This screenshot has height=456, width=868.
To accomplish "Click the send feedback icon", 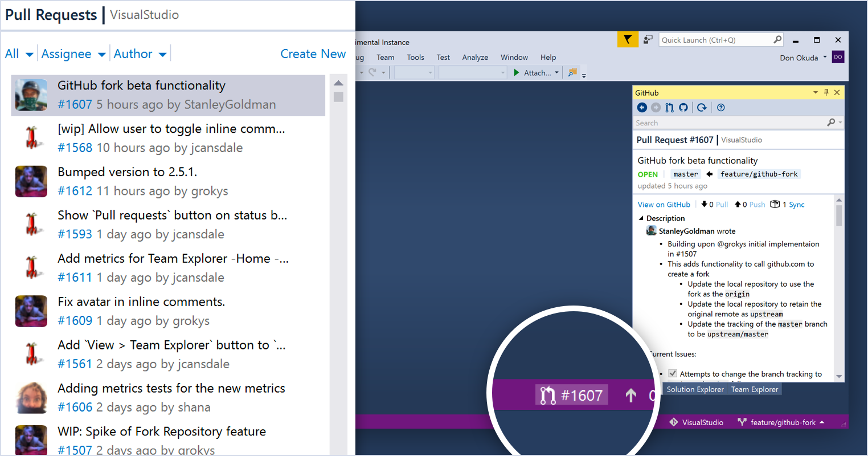I will (x=648, y=39).
